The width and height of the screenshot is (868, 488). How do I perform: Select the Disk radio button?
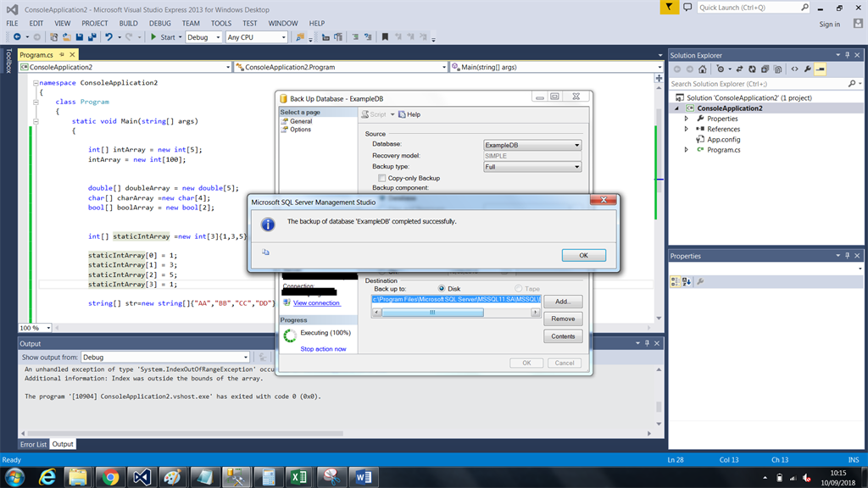coord(441,289)
